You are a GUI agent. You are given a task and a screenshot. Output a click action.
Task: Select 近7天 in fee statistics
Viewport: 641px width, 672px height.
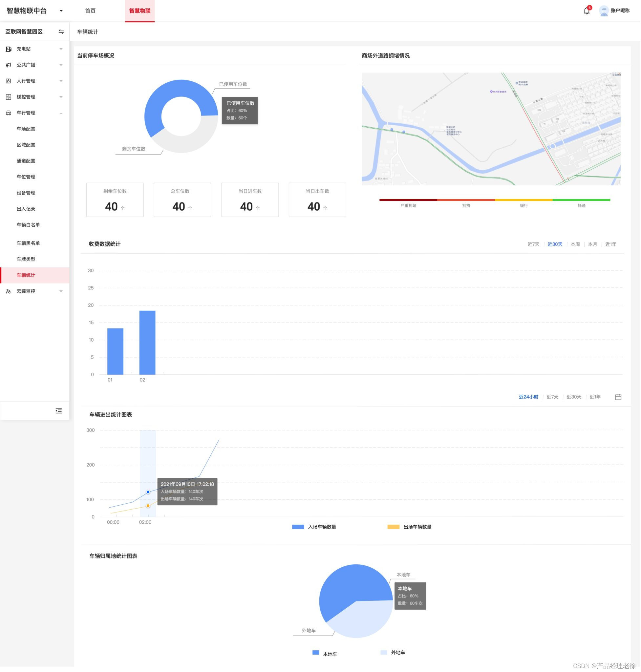pyautogui.click(x=533, y=244)
